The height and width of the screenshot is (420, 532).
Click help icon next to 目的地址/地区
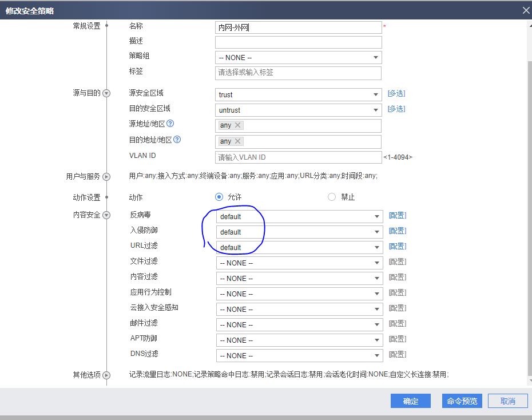click(177, 140)
